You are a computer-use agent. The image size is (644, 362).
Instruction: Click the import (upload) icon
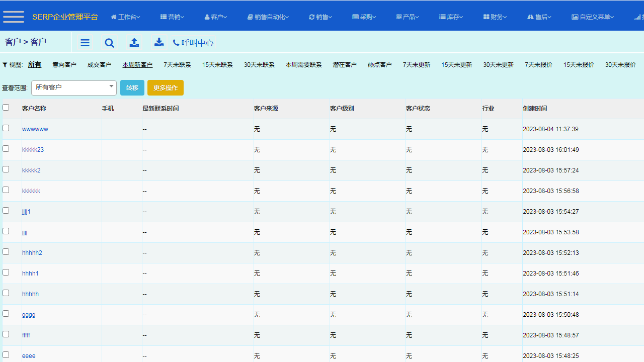[134, 43]
